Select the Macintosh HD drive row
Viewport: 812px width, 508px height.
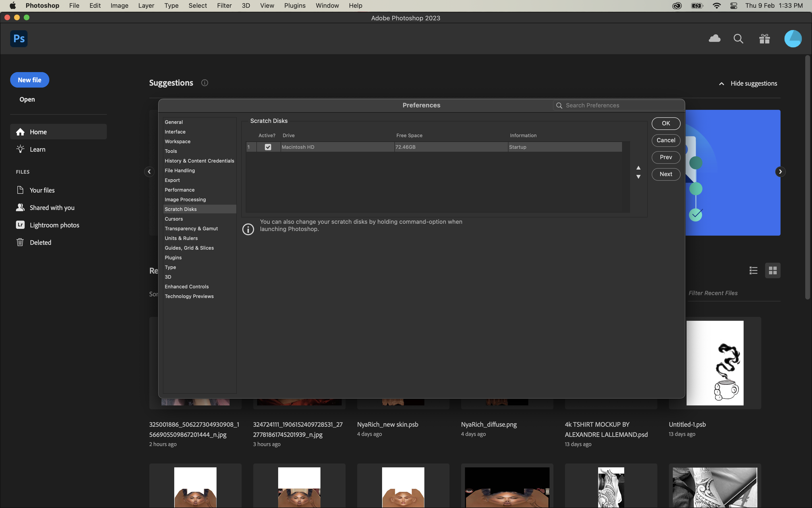point(434,147)
